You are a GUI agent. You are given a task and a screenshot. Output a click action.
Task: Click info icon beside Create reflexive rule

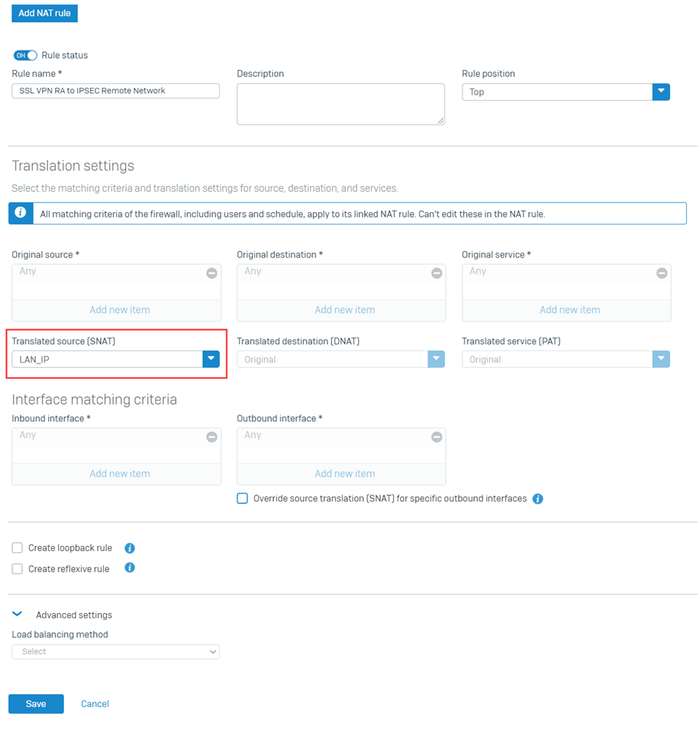(130, 567)
